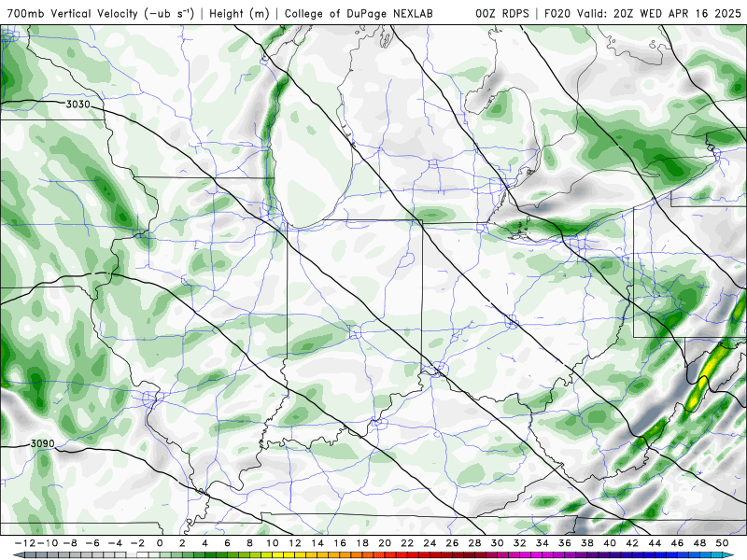
Task: Click the "00Z RDPS" model label
Action: point(502,13)
